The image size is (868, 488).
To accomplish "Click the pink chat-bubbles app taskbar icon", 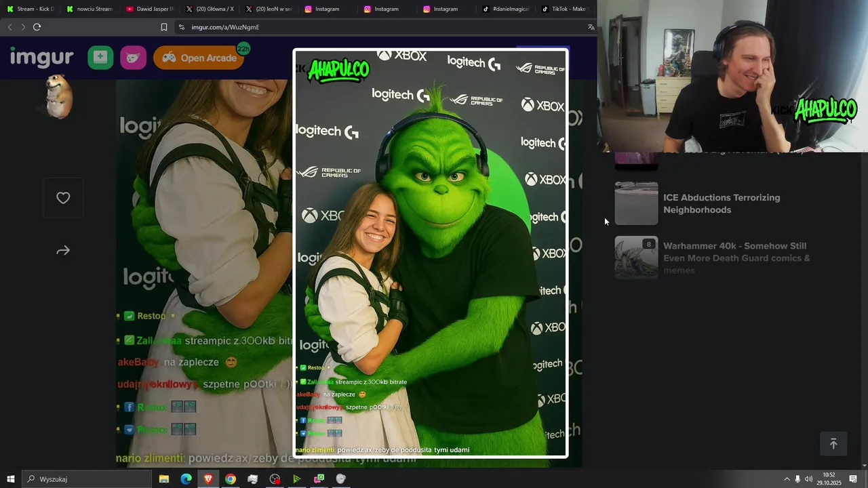I will 319,479.
